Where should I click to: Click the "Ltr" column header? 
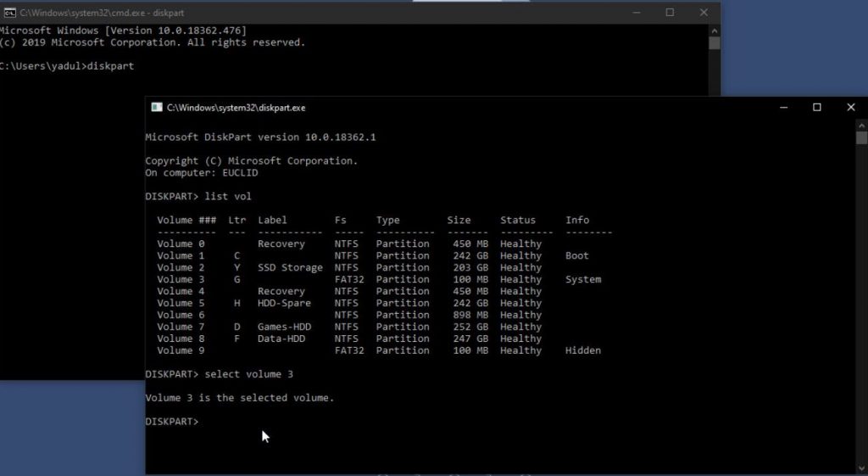click(237, 220)
